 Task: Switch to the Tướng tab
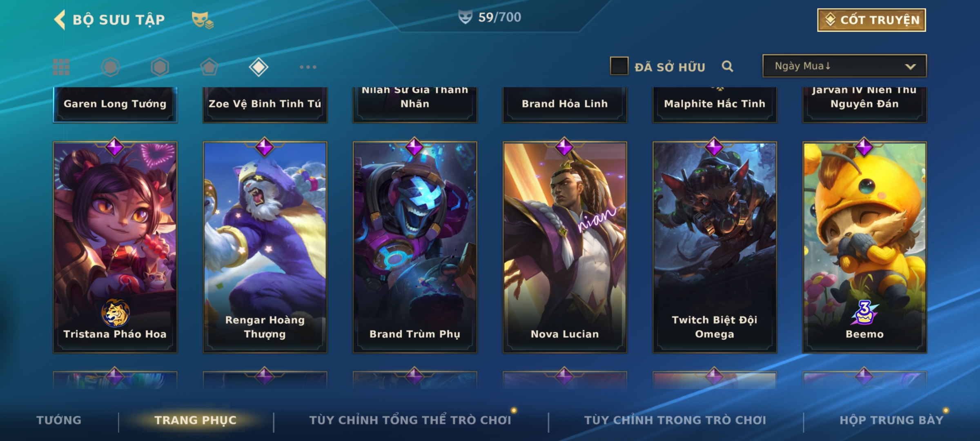click(59, 420)
